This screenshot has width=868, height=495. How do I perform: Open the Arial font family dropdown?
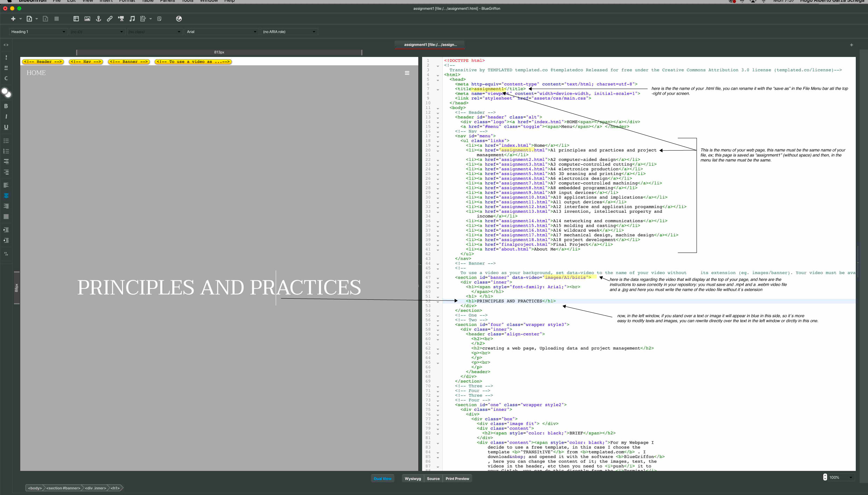[222, 32]
